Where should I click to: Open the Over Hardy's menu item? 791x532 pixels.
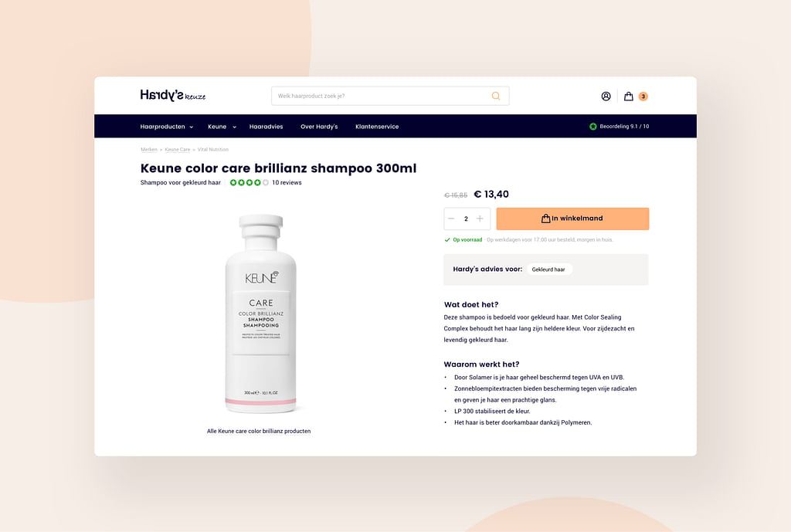(x=319, y=127)
